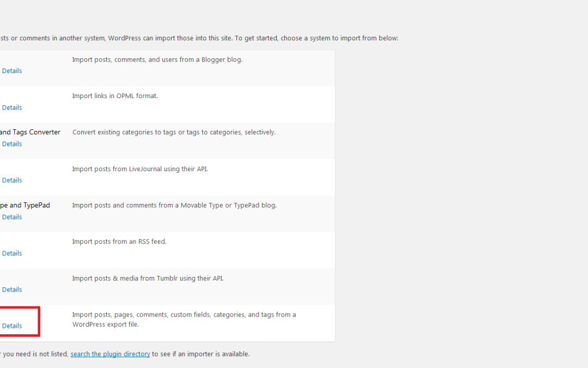The image size is (588, 368).
Task: Click the categories-to-tags conversion description
Action: tap(174, 132)
